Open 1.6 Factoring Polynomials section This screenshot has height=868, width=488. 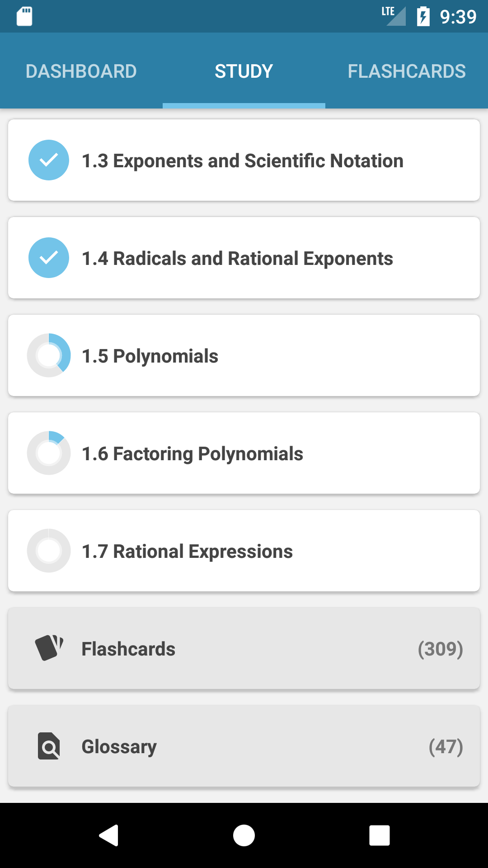point(244,453)
